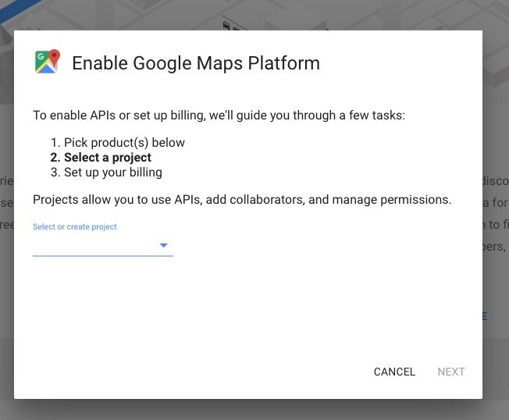Click the CANCEL button
Screen dimensions: 509x420
tap(394, 372)
